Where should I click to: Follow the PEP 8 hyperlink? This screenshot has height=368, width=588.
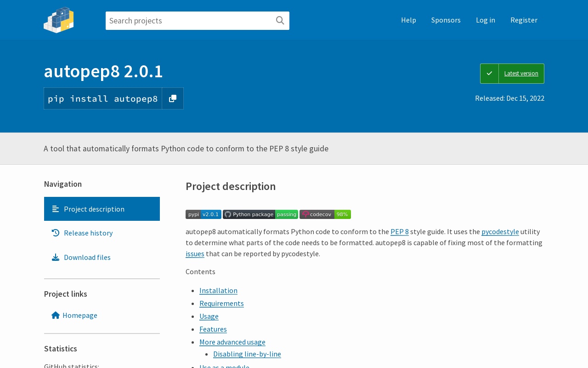(399, 231)
